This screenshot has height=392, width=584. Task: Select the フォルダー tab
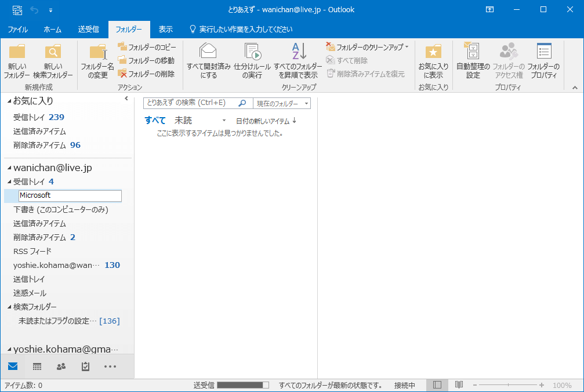129,30
